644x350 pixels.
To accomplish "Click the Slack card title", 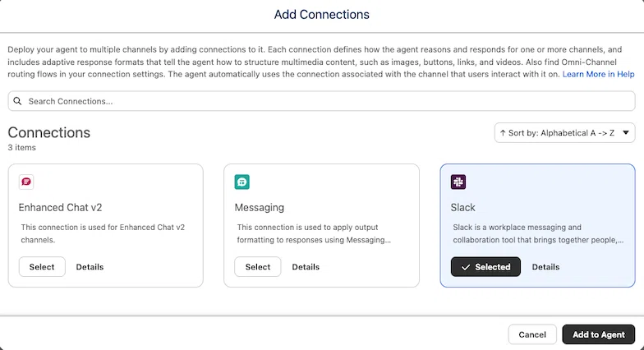I will (x=463, y=207).
